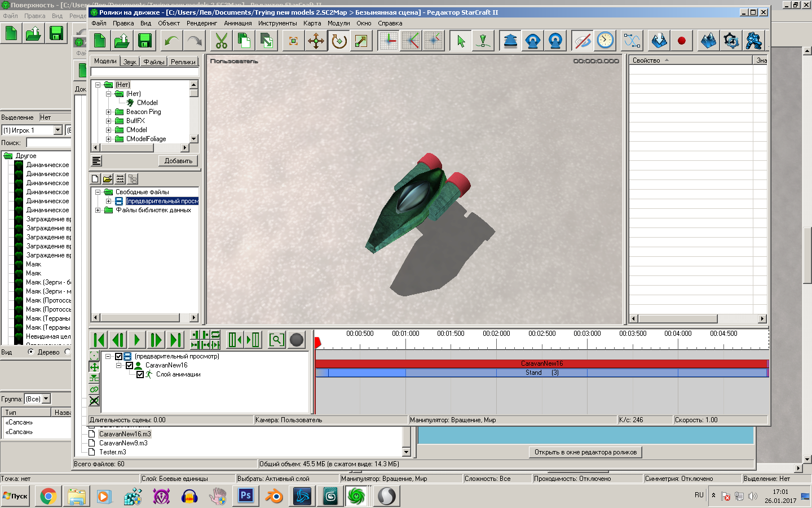Click the scissors Cut icon
This screenshot has width=812, height=508.
click(222, 41)
